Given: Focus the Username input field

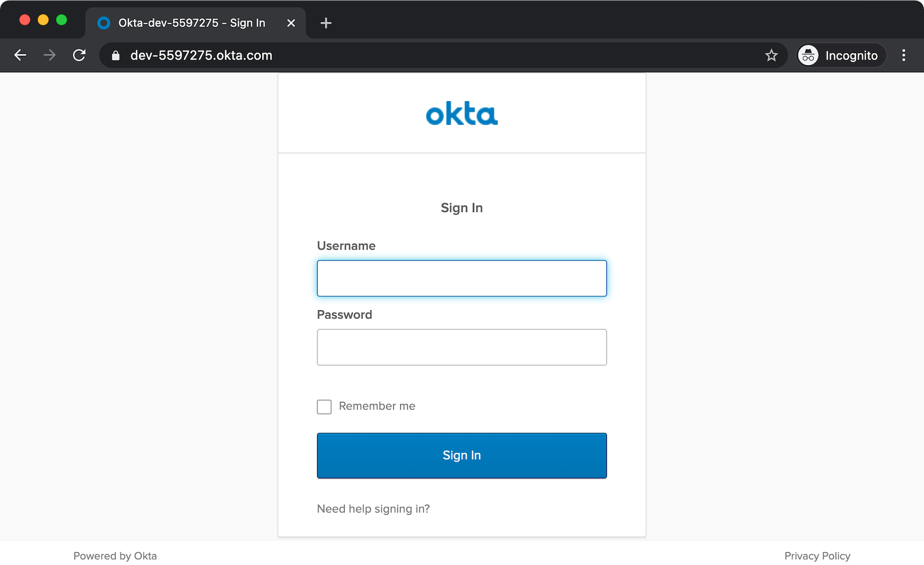Looking at the screenshot, I should [461, 278].
